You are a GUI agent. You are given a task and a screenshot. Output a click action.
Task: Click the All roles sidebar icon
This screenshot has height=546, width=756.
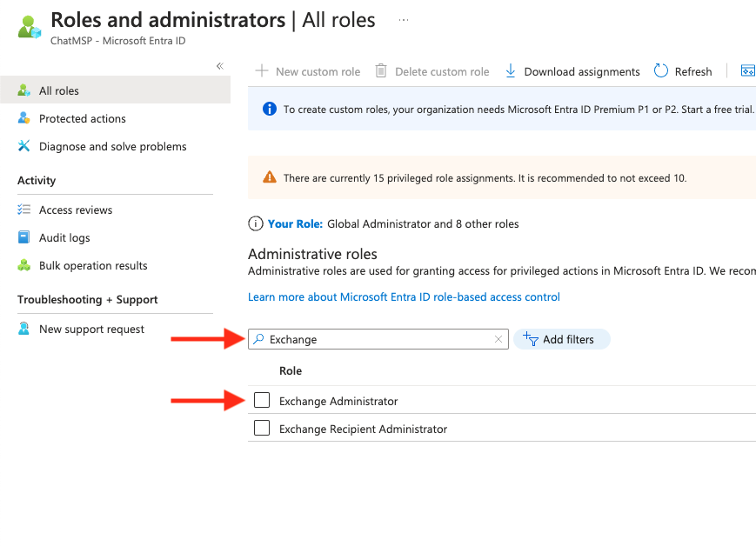click(x=23, y=90)
